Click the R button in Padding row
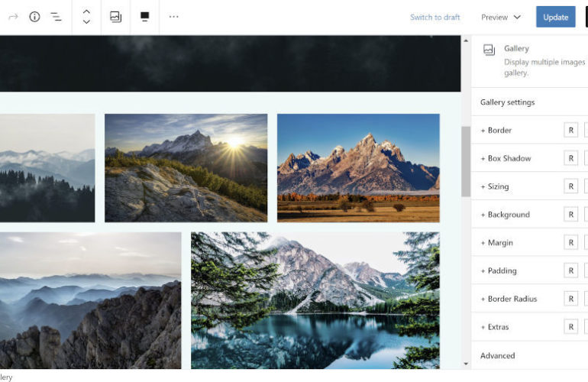 click(x=570, y=270)
